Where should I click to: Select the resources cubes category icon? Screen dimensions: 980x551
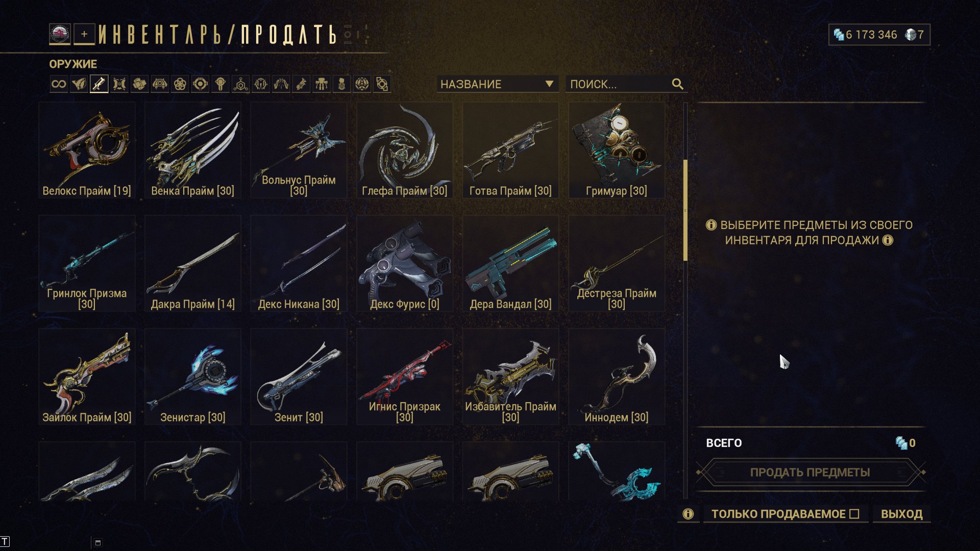pos(139,84)
